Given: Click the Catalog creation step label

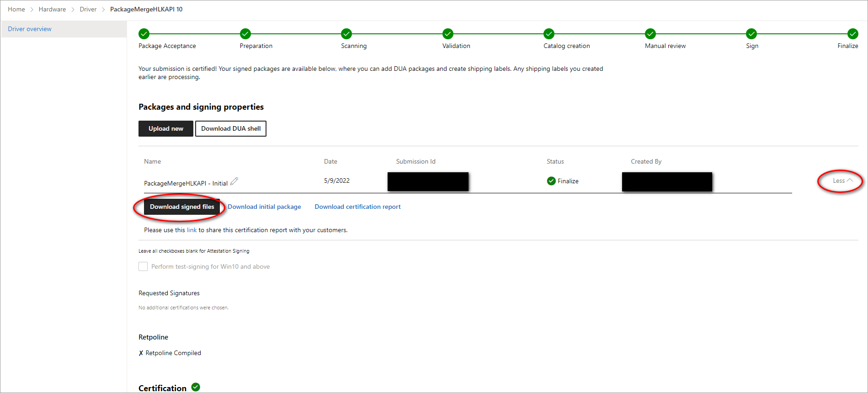Looking at the screenshot, I should click(567, 46).
